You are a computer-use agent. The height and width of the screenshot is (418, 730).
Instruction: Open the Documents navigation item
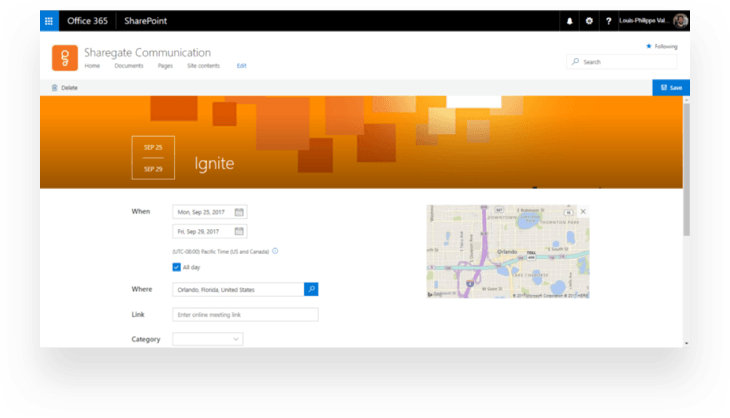(129, 66)
